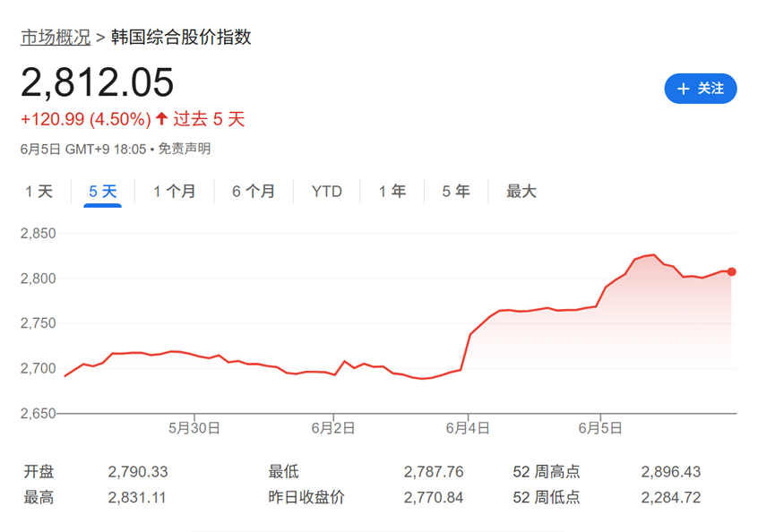Click the 开盘 label
Viewport: 775px width, 532px height.
click(39, 472)
